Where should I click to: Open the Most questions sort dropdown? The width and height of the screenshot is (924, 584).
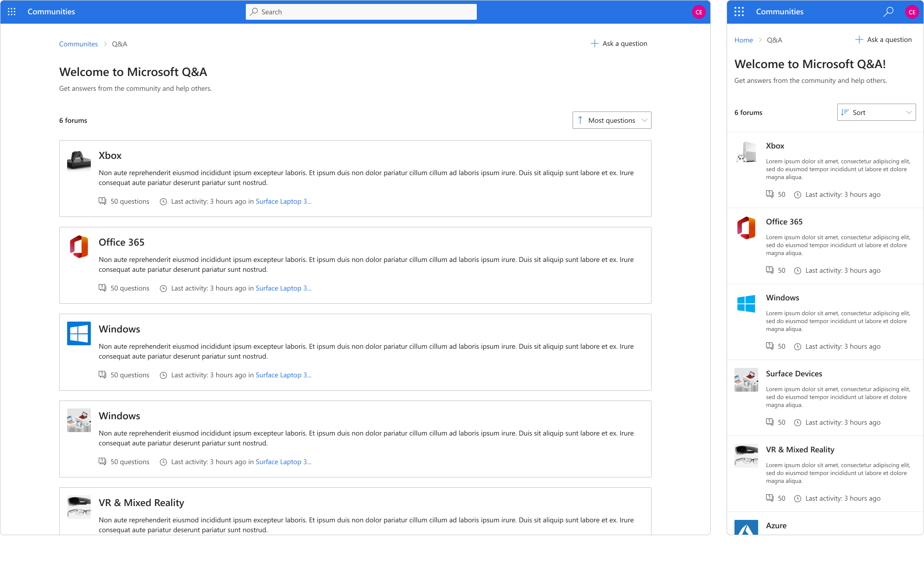[612, 120]
